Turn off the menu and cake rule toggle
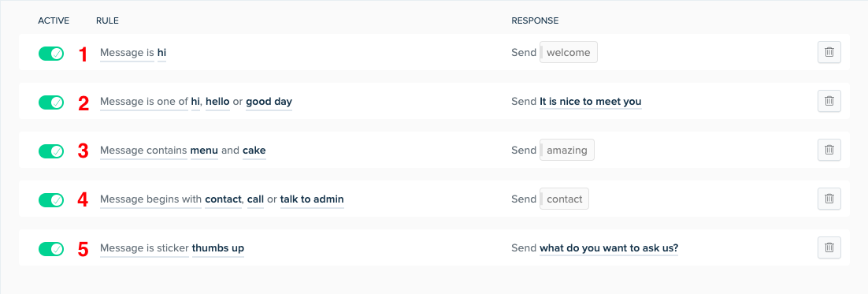This screenshot has height=294, width=868. click(51, 151)
